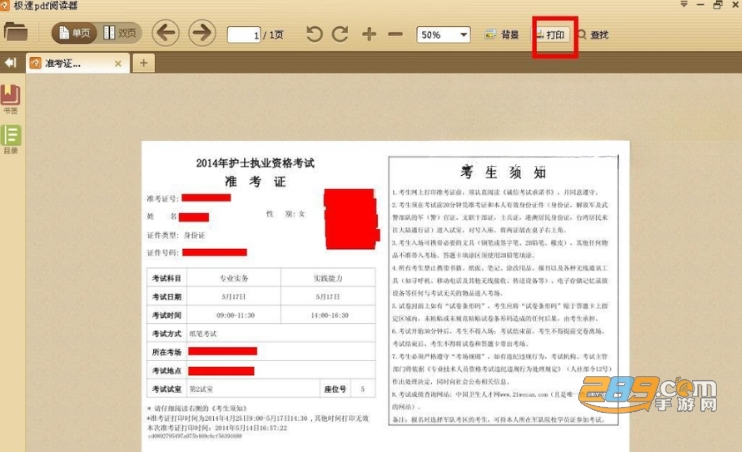Minimize the PDF reader window
Screen dimensions: 742x452
point(701,5)
